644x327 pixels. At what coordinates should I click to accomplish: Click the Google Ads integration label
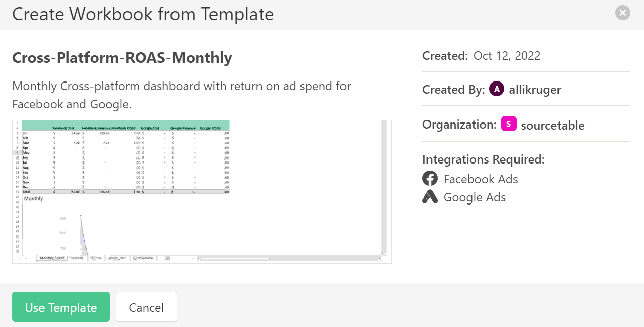point(475,197)
